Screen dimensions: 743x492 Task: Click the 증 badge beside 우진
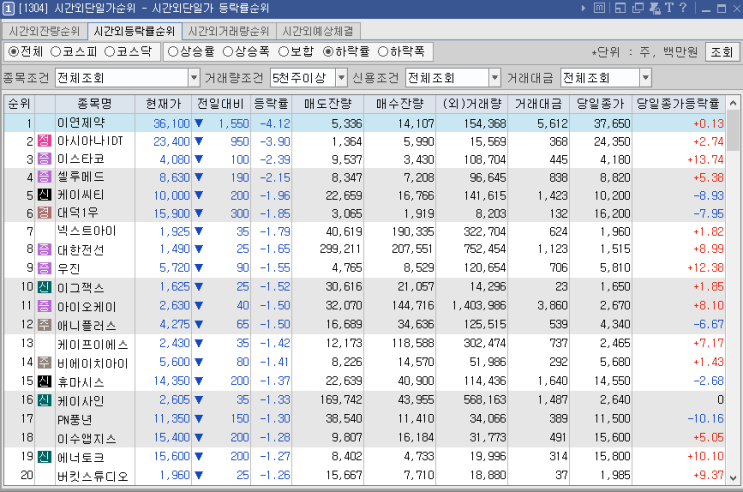pyautogui.click(x=44, y=268)
